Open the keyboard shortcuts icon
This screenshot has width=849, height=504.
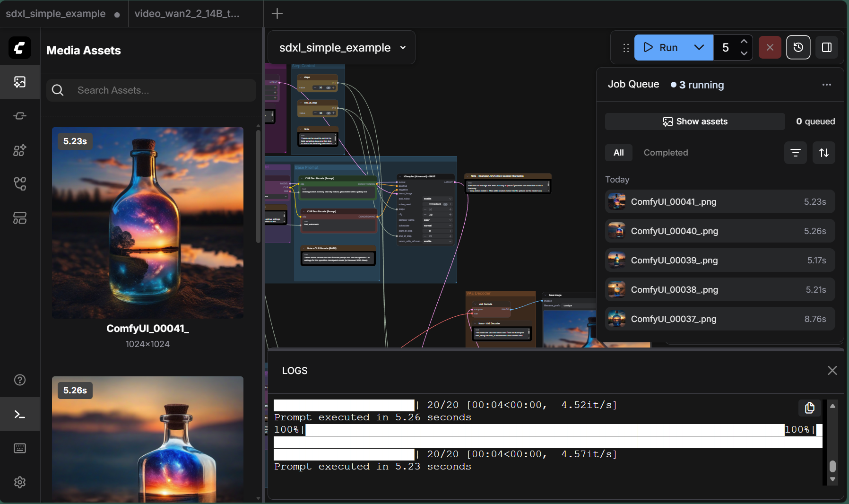click(20, 448)
